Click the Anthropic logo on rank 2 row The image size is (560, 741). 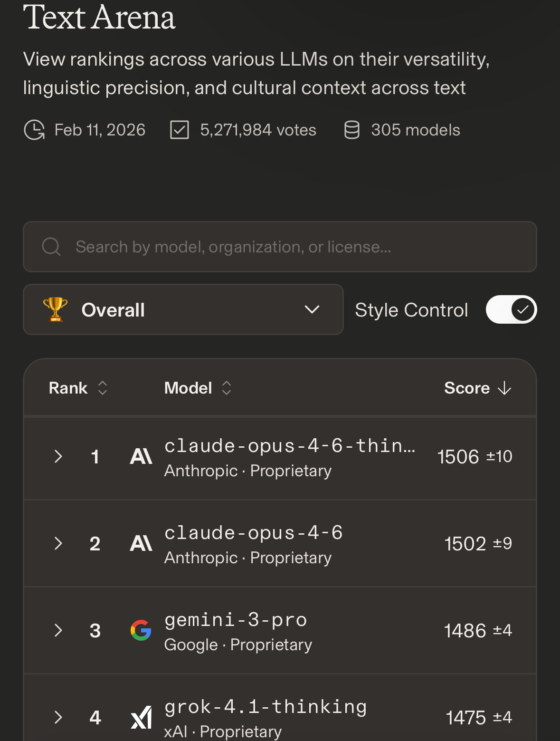coord(141,544)
